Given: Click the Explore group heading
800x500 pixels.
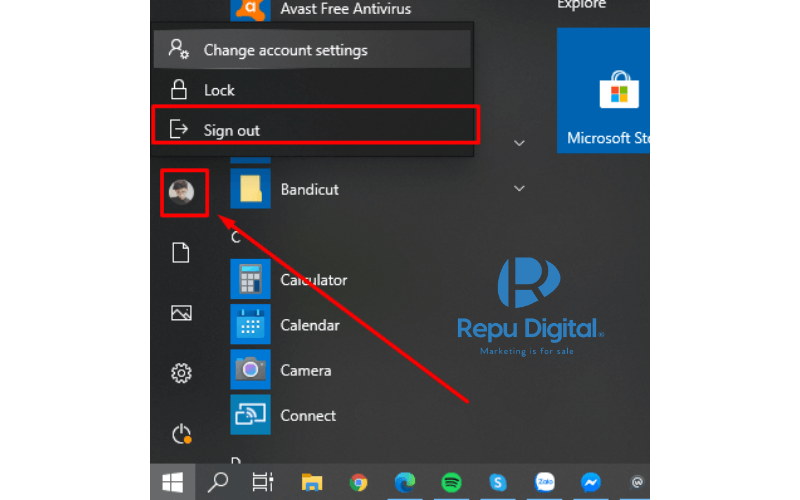Looking at the screenshot, I should pos(582,5).
